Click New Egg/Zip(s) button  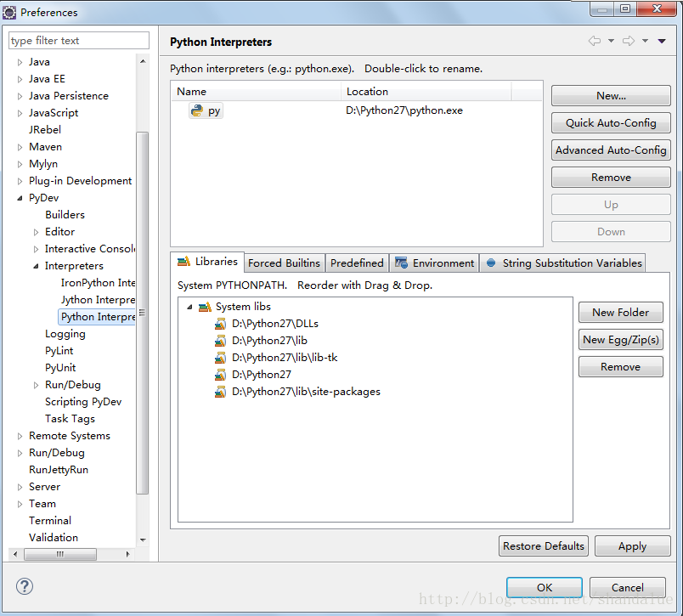621,340
